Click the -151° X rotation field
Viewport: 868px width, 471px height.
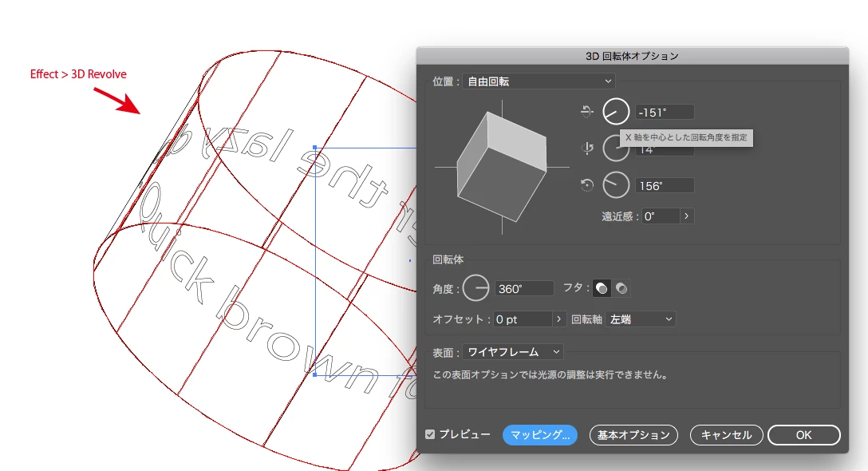665,112
